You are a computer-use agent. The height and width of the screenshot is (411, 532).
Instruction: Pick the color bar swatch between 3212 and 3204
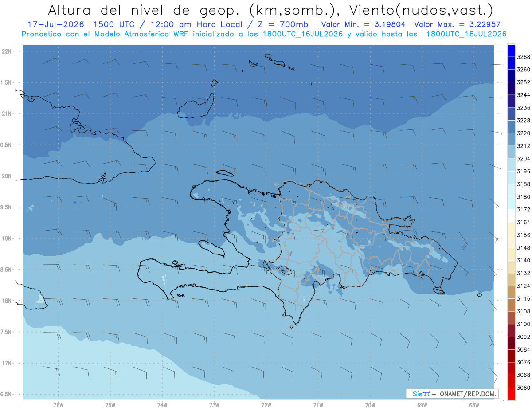(511, 152)
